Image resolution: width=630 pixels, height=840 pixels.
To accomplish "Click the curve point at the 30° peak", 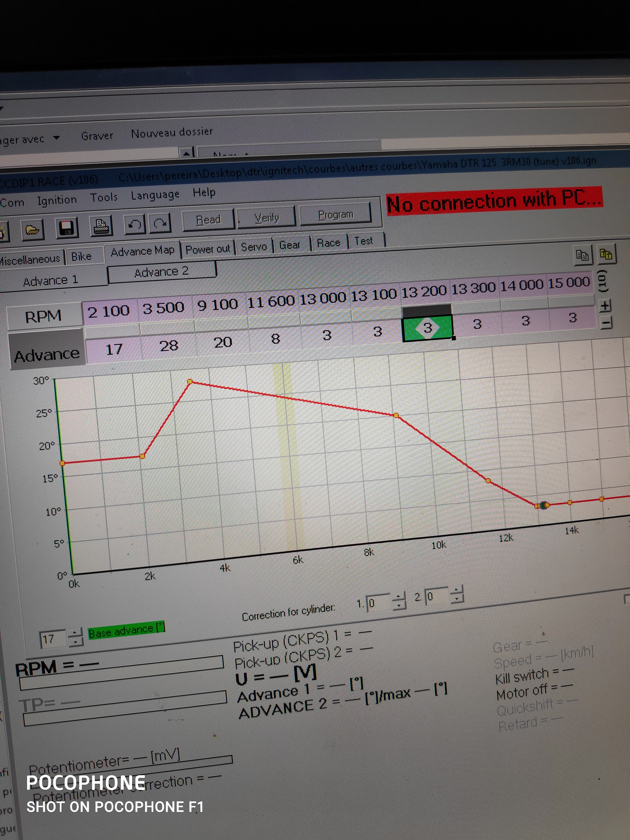I will [190, 381].
